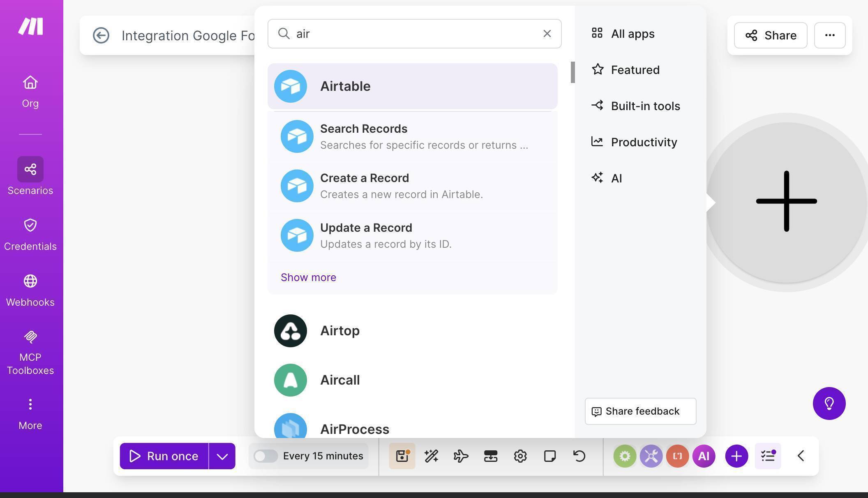Open previous versions via the history icon
Screen dimensions: 868x498
pyautogui.click(x=579, y=456)
